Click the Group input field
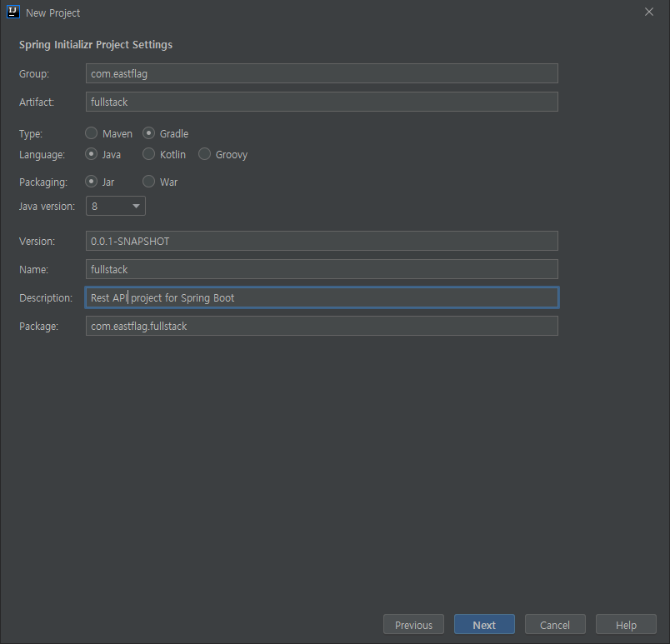Image resolution: width=670 pixels, height=644 pixels. 322,73
